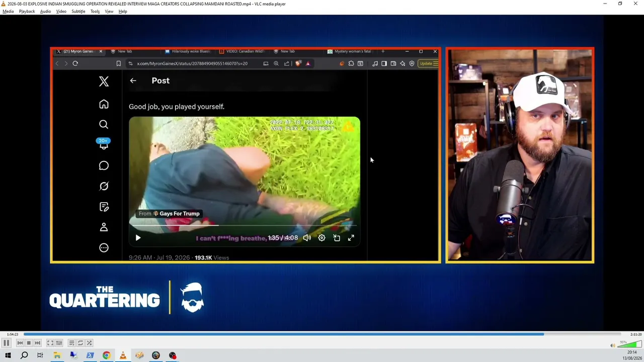Click speaker icon on embedded tweet video
Screen dimensions: 644x362
pos(307,238)
